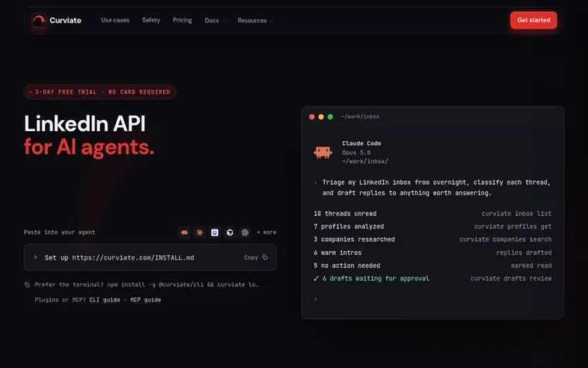The height and width of the screenshot is (368, 588).
Task: Select the Claude Code agent icon
Action: (x=184, y=232)
